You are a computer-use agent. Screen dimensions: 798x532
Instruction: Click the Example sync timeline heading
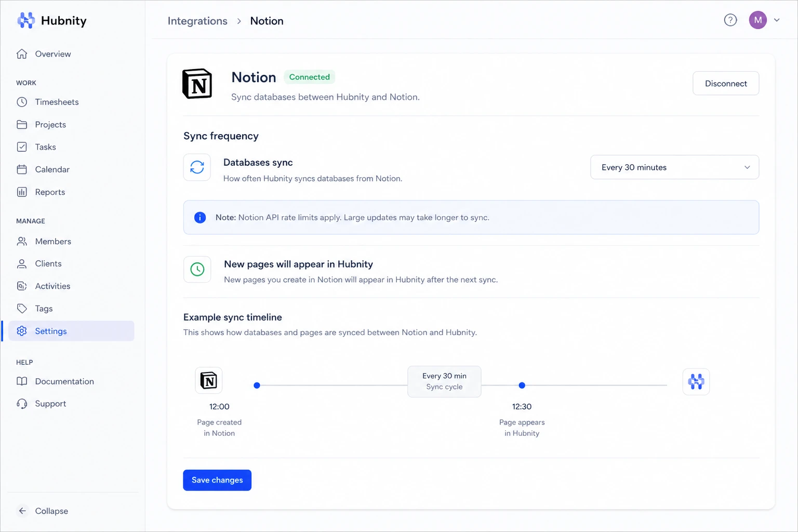coord(233,317)
